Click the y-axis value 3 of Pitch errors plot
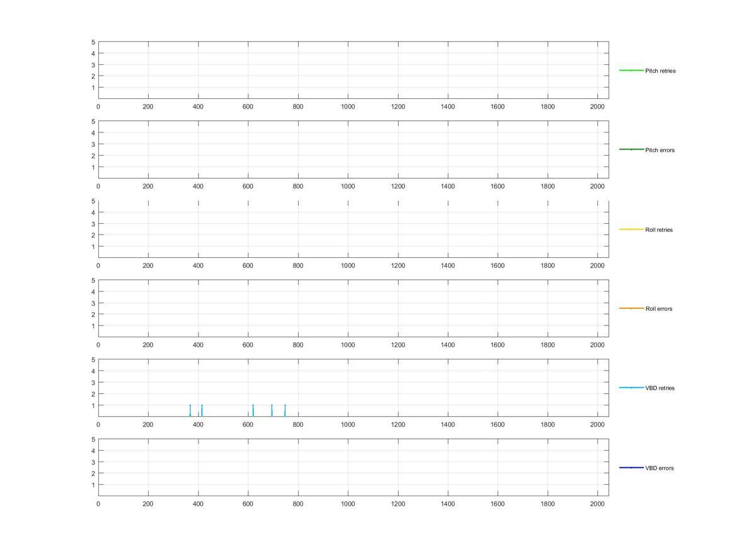Viewport: 756px width, 558px height. (93, 144)
